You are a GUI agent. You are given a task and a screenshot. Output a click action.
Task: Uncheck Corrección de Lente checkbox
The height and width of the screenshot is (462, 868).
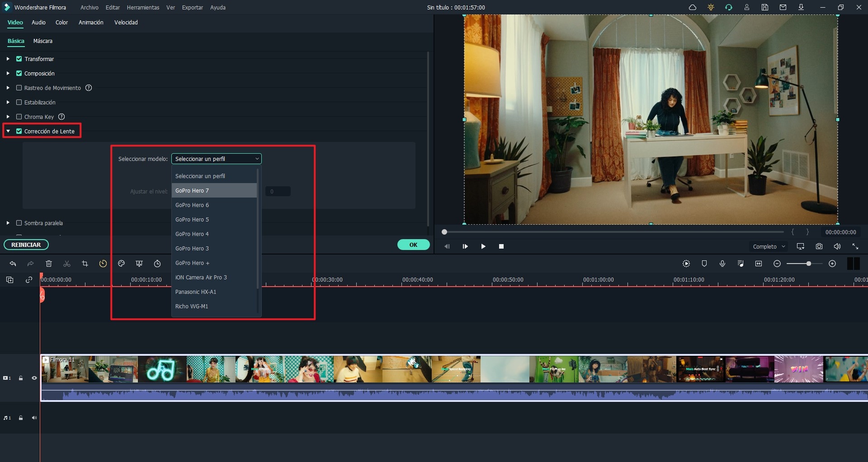(19, 131)
